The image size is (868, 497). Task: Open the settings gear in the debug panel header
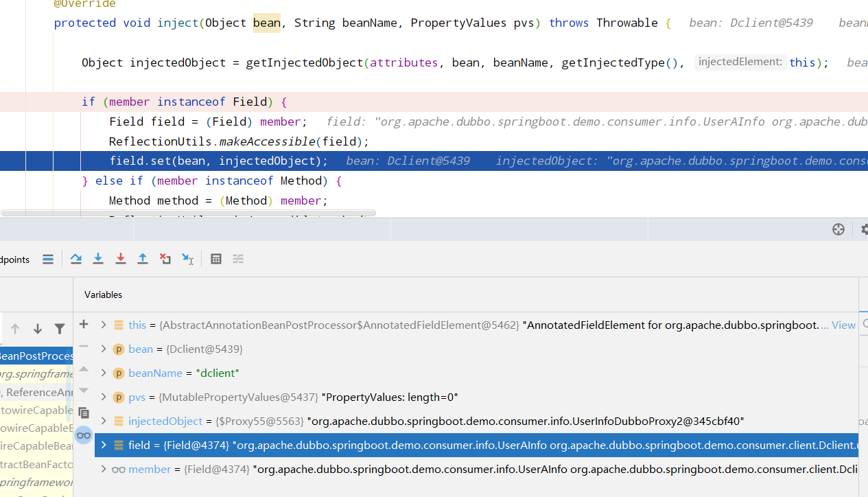pos(864,229)
